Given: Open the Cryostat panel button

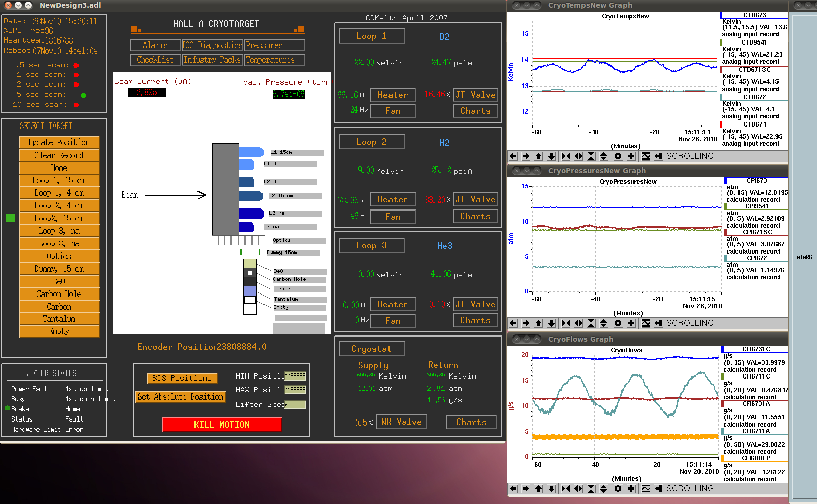Looking at the screenshot, I should coord(371,349).
